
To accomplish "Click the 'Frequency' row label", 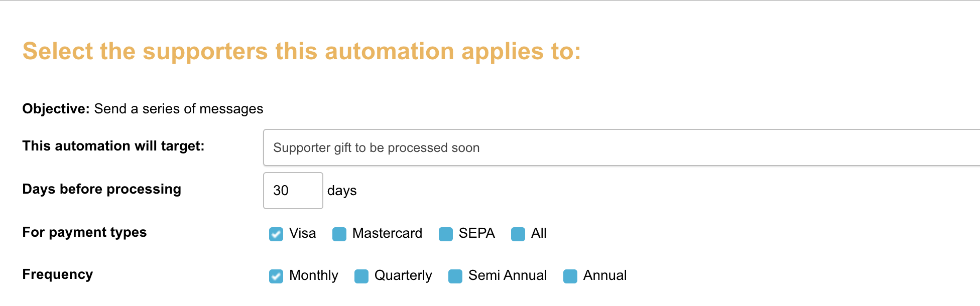I will coord(58,274).
